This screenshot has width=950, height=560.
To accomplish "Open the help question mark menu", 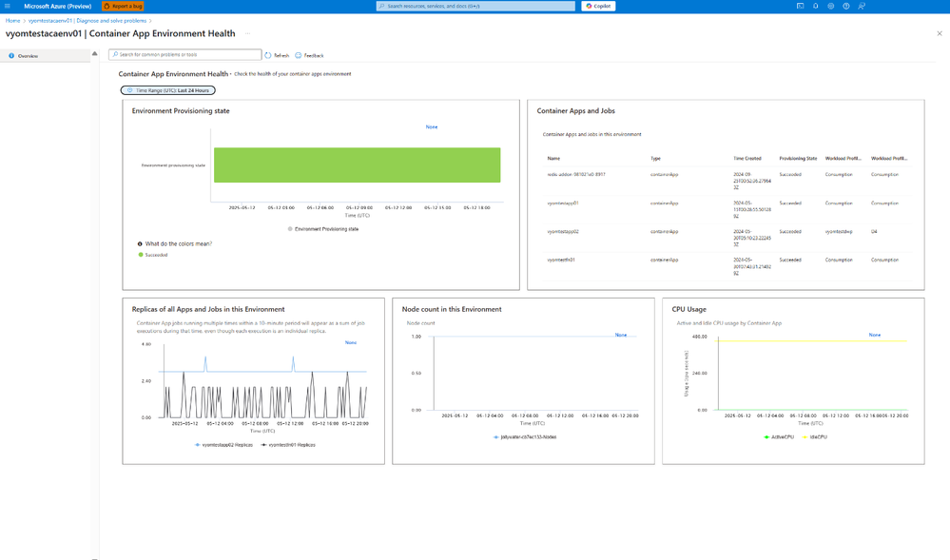I will click(845, 6).
